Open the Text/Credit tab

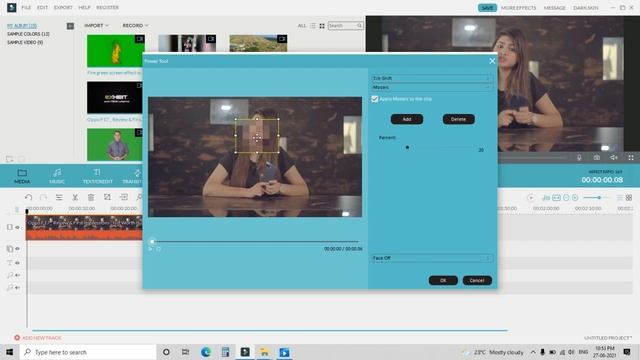click(x=97, y=176)
